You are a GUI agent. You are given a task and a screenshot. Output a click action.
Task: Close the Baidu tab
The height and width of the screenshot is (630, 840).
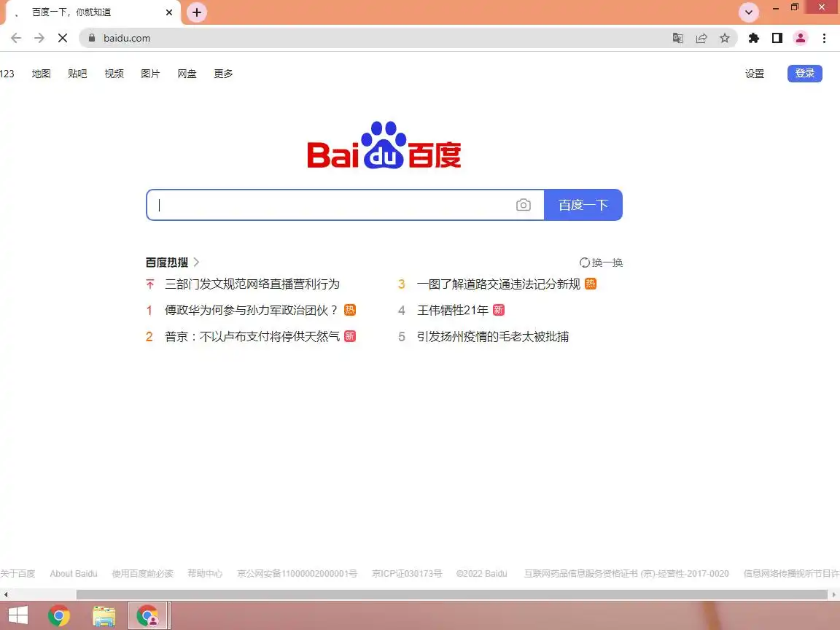coord(168,12)
